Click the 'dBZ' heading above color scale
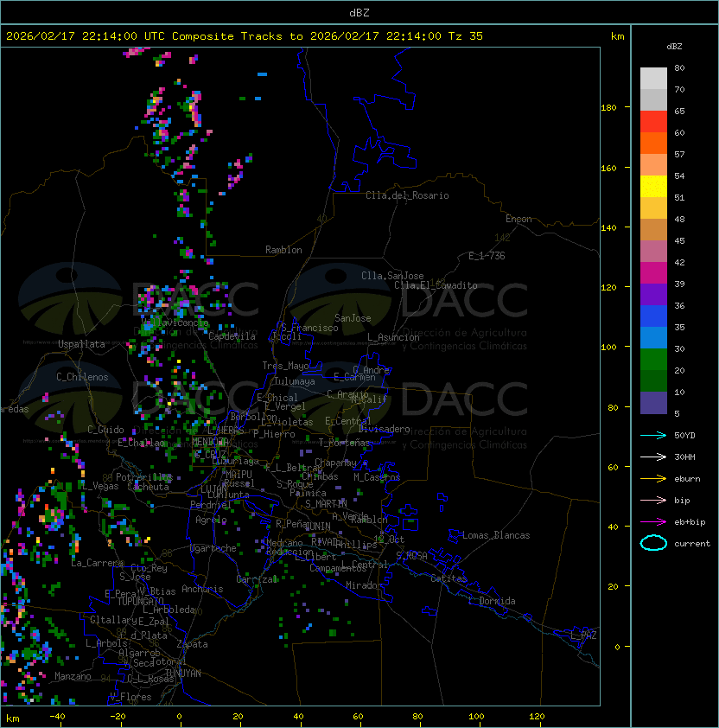Viewport: 719px width, 728px height. point(674,47)
